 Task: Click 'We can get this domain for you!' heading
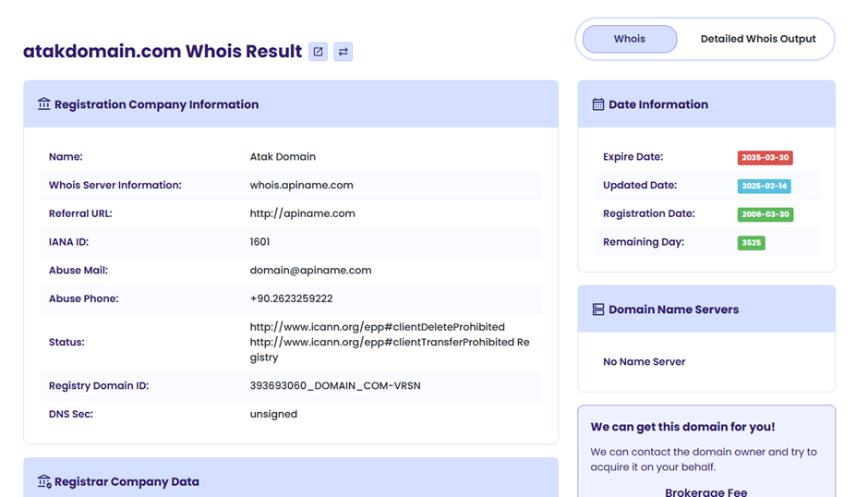682,427
